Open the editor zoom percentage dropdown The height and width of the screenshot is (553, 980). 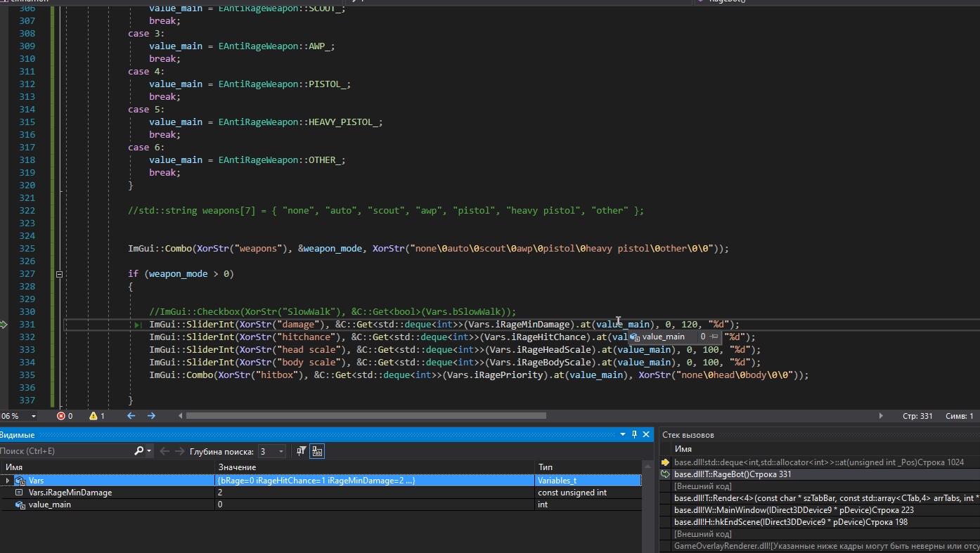coord(33,416)
